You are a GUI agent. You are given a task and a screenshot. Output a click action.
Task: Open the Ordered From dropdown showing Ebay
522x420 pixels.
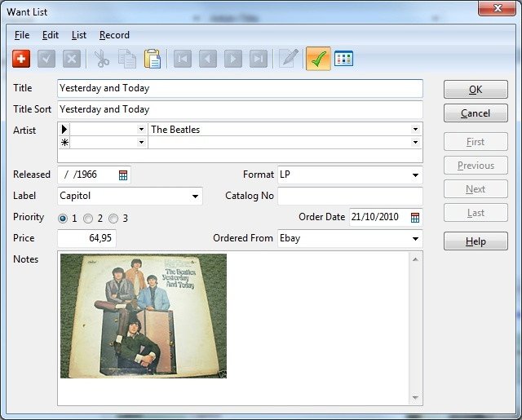coord(415,239)
